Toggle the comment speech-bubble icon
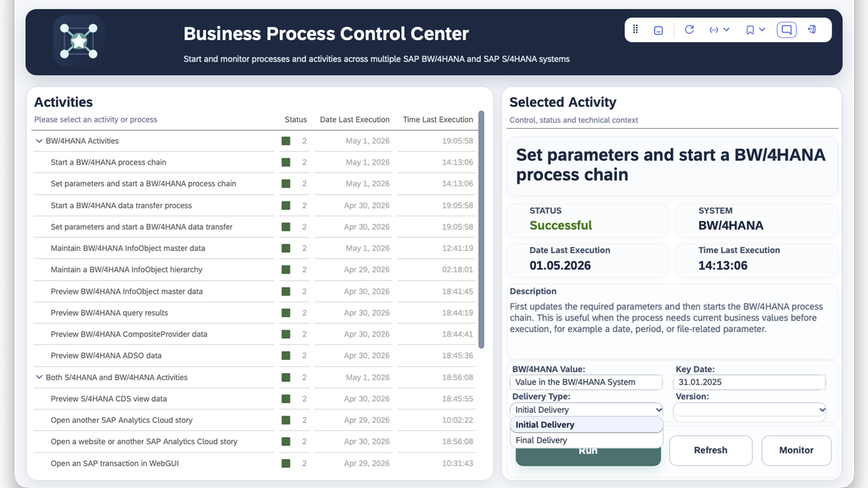This screenshot has height=488, width=868. tap(787, 30)
